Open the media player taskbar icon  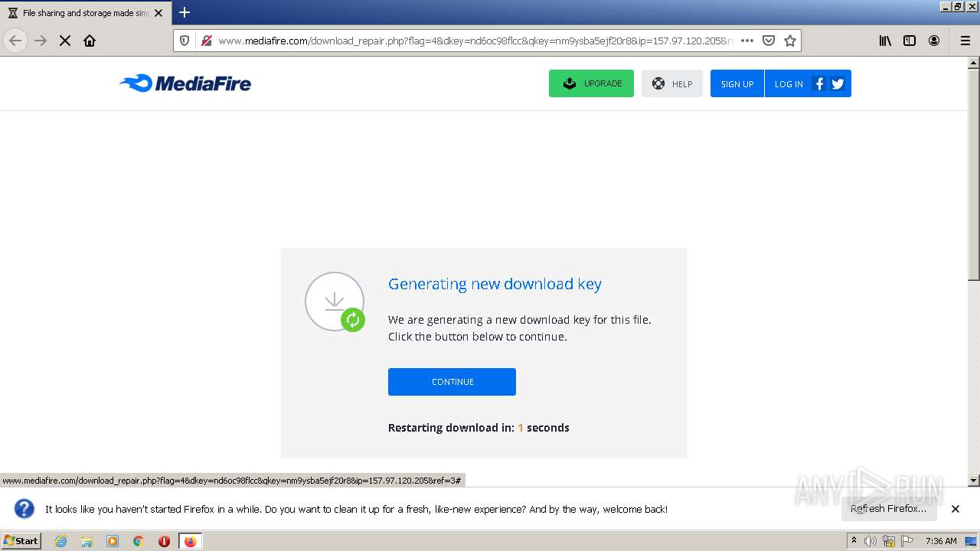pyautogui.click(x=113, y=541)
